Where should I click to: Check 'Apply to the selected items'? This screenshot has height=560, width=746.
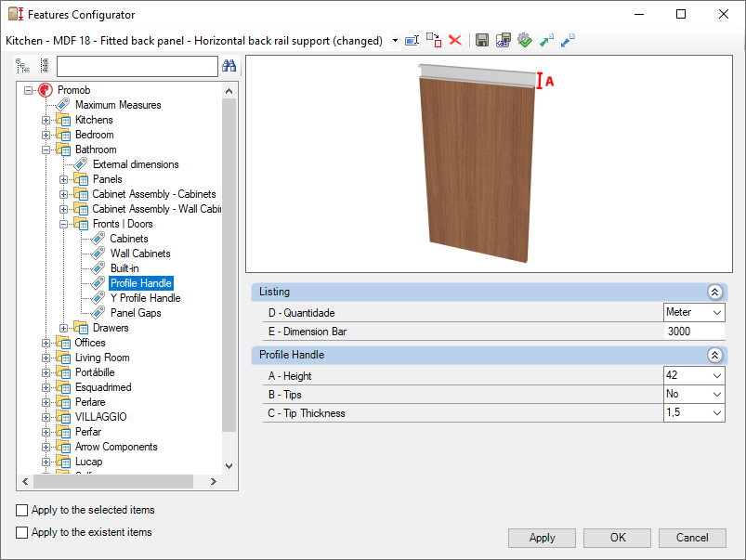tap(22, 510)
